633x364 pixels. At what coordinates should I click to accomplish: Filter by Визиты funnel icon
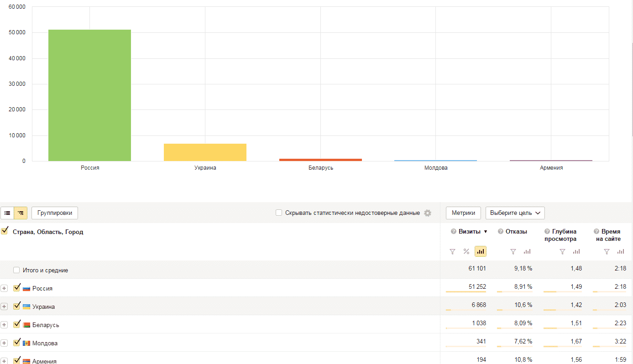(452, 251)
